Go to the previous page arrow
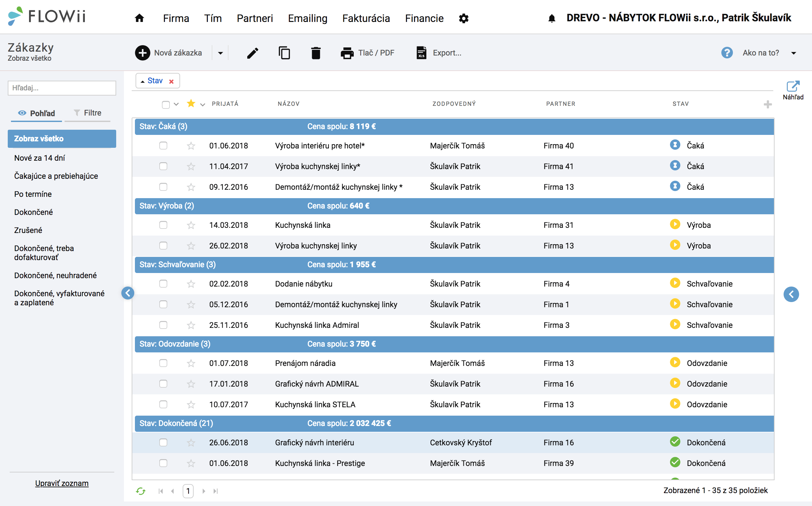The height and width of the screenshot is (506, 812). (x=173, y=491)
